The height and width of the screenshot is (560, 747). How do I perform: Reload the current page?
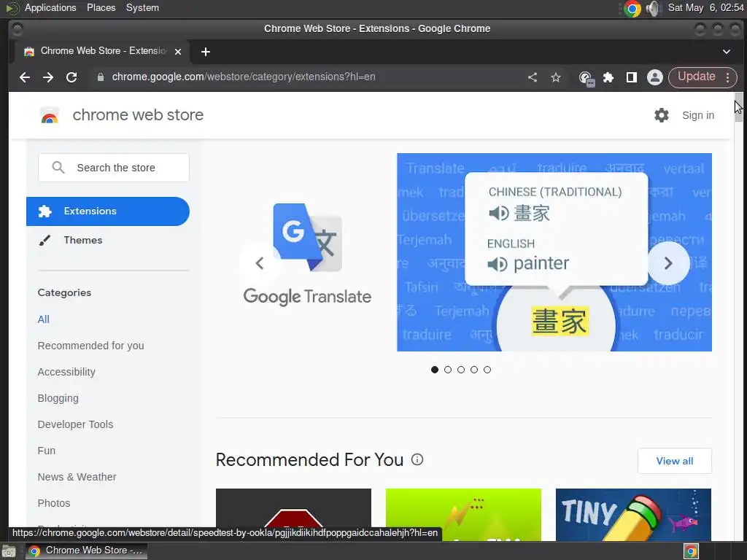click(x=71, y=77)
